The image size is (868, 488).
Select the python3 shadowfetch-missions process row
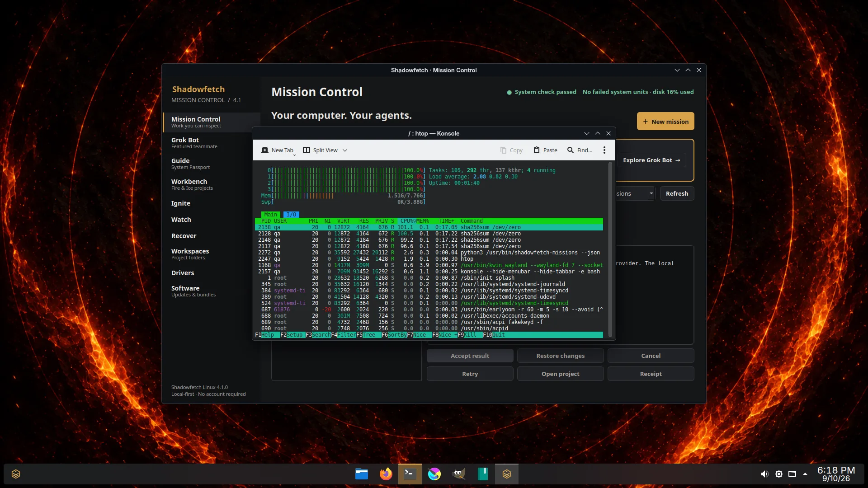click(x=429, y=253)
